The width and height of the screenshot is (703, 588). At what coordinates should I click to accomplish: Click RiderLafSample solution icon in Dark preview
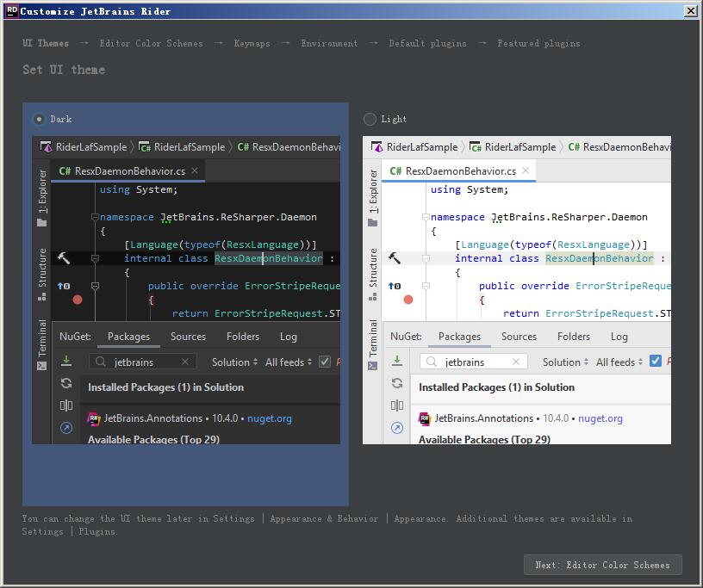point(46,146)
